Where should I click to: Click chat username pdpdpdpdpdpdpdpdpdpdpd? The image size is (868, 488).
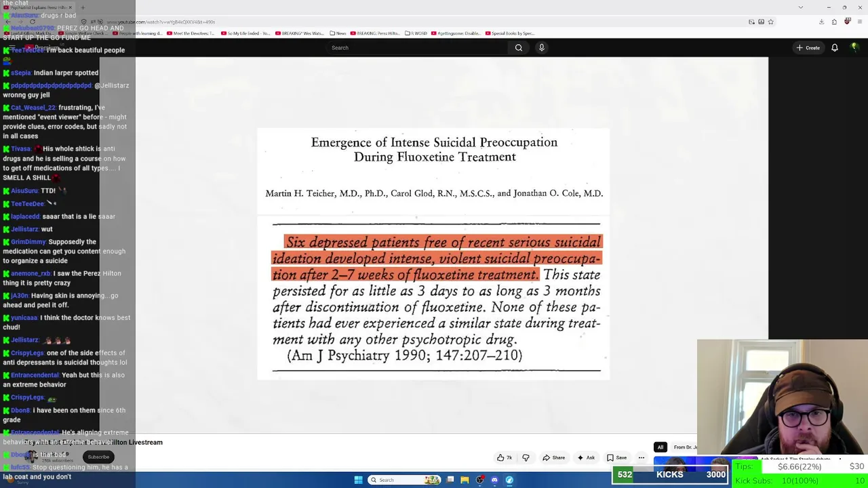tap(51, 86)
